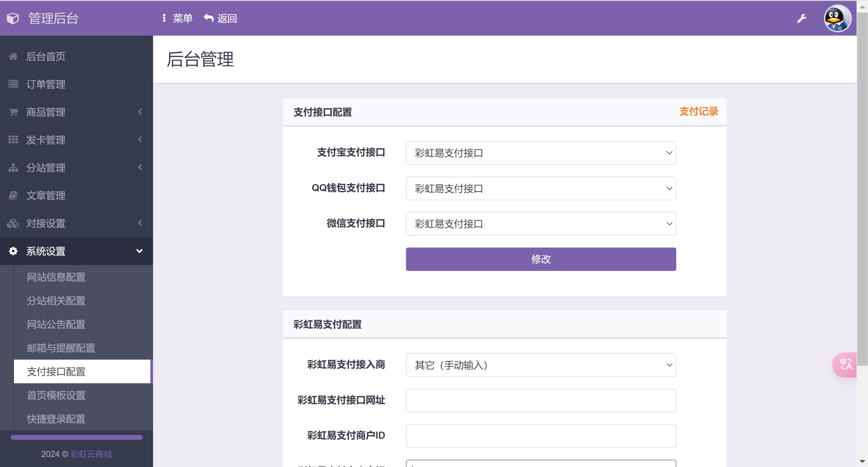Image resolution: width=868 pixels, height=467 pixels.
Task: Click the translate floating icon
Action: tap(845, 365)
